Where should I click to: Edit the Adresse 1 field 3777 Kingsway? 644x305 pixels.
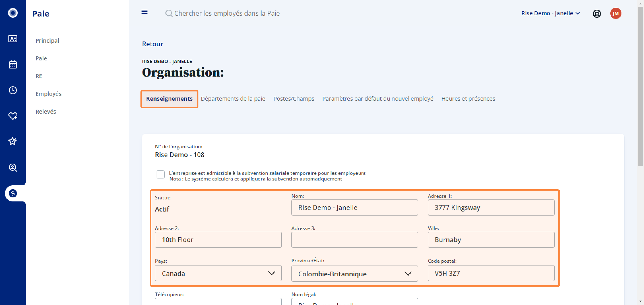(491, 207)
